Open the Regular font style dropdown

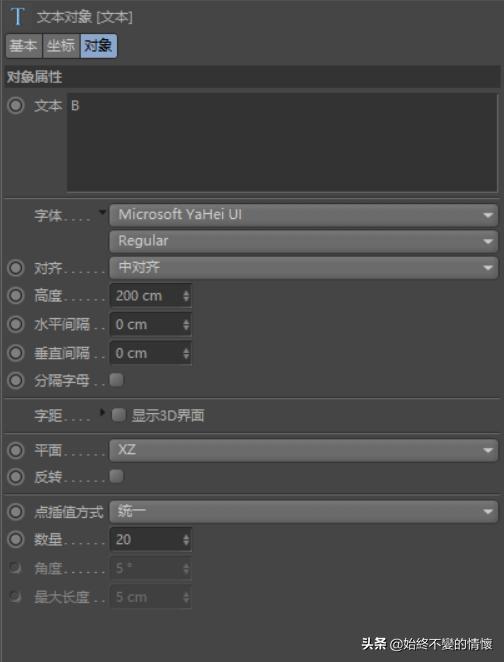[x=303, y=241]
